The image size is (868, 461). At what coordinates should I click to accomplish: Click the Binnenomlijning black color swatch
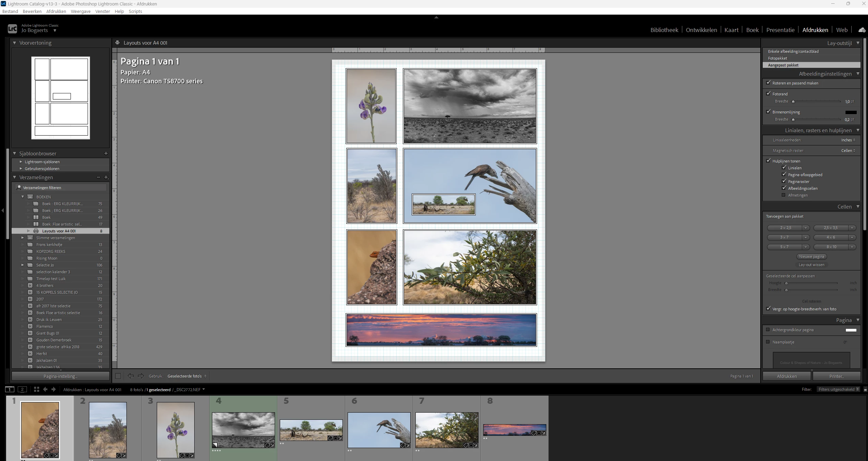[x=851, y=112]
